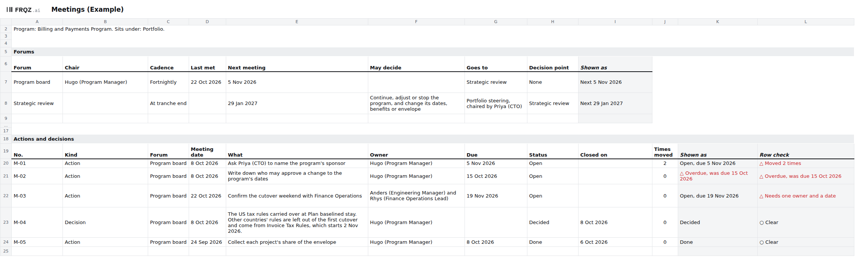Click the Fortnightly cadence cell
Viewport: 868px width, 262px height.
(x=168, y=82)
